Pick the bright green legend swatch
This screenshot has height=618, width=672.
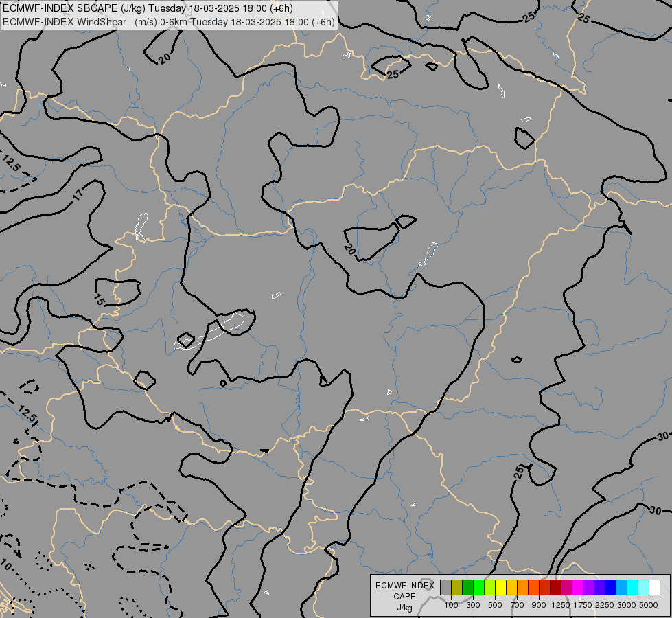click(479, 587)
